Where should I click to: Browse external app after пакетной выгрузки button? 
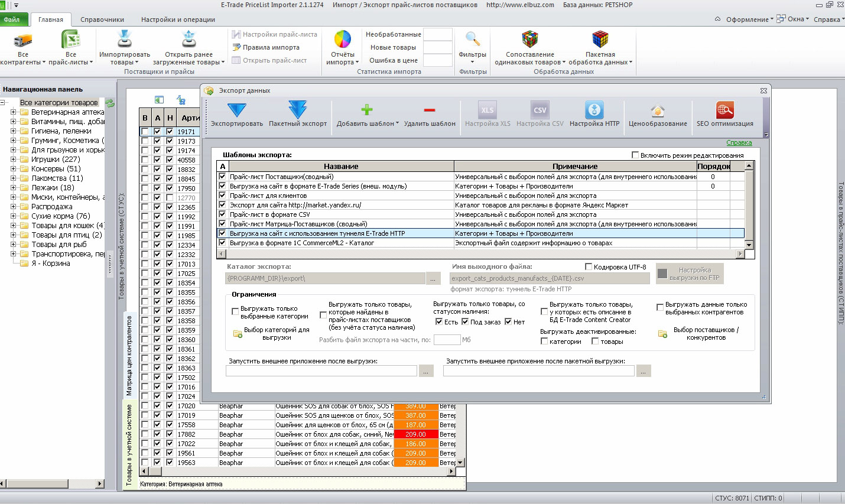click(643, 371)
